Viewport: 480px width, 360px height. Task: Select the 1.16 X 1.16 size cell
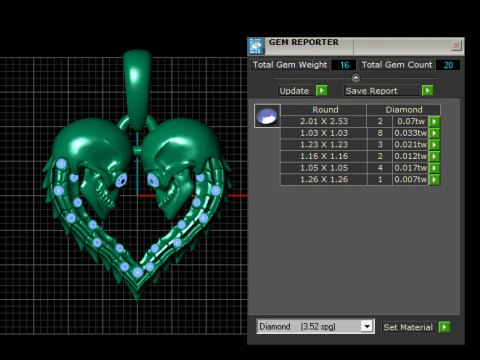point(324,156)
